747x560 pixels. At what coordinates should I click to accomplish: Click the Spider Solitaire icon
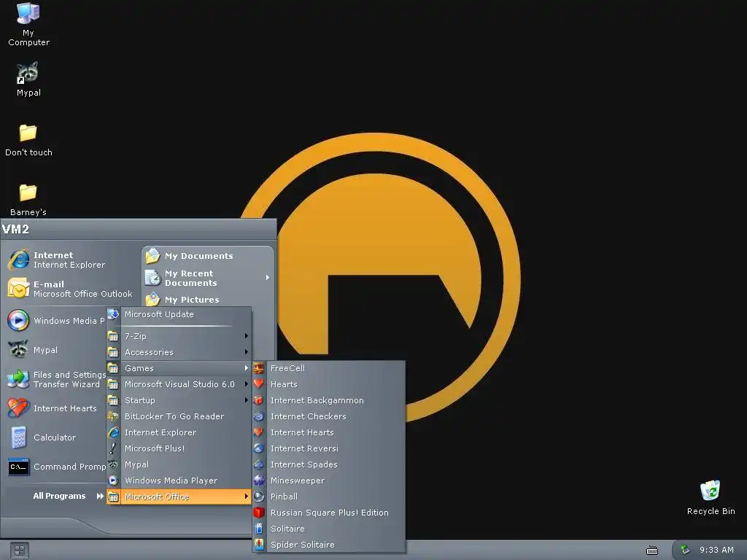pos(259,544)
